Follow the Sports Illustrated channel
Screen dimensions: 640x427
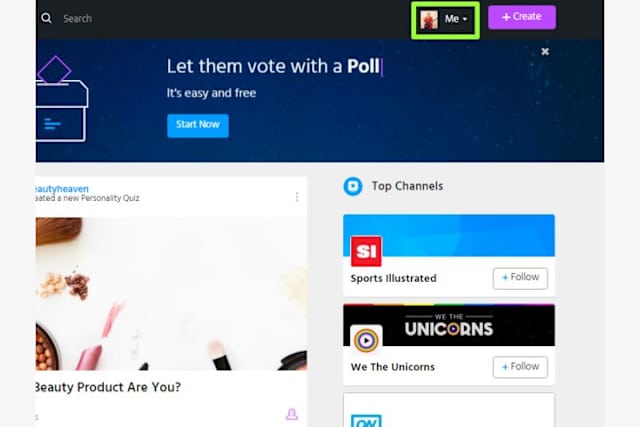[520, 278]
